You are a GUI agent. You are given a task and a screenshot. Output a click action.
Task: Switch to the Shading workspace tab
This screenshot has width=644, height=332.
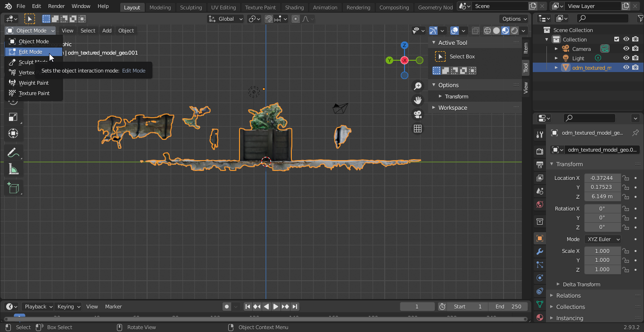click(294, 8)
